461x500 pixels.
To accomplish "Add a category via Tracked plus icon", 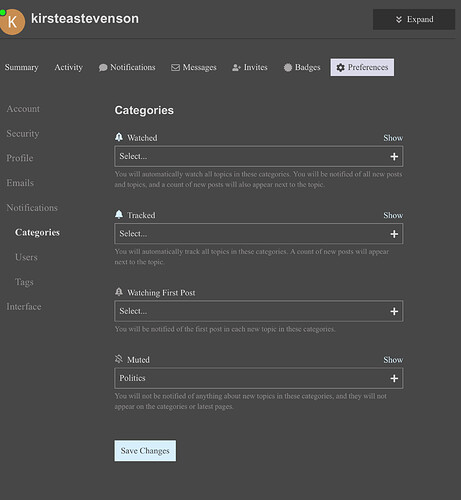I will point(394,234).
